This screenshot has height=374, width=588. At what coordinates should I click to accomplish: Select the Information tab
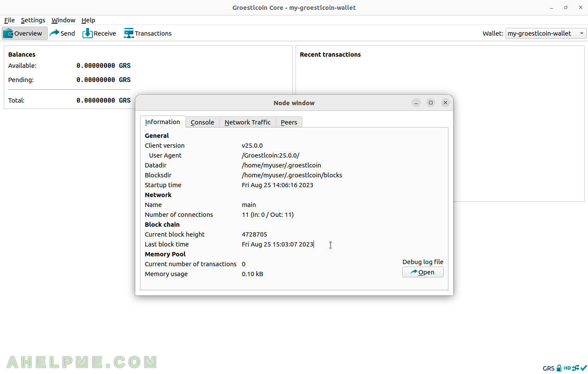point(163,122)
